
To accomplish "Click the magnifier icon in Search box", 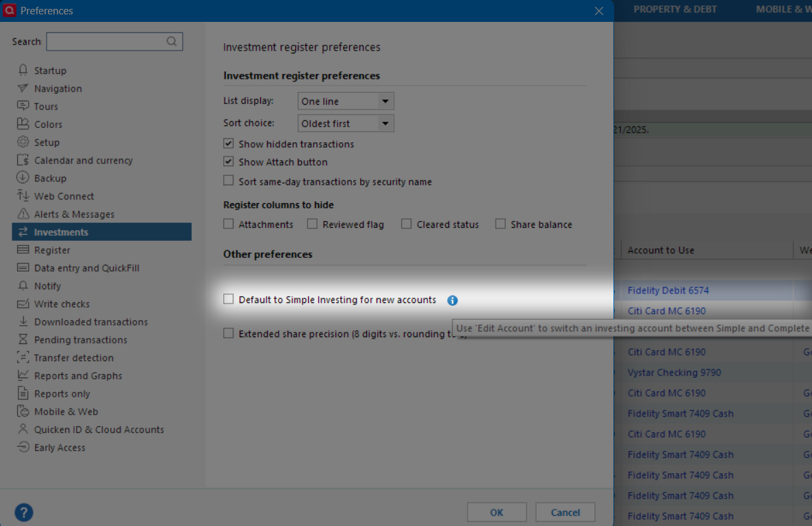I will 171,41.
